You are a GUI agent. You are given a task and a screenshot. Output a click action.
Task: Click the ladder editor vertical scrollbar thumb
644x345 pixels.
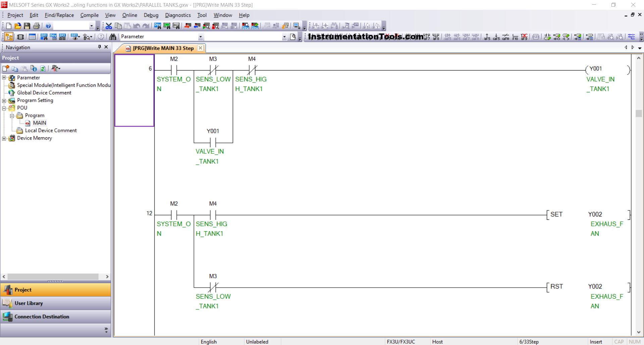click(639, 113)
